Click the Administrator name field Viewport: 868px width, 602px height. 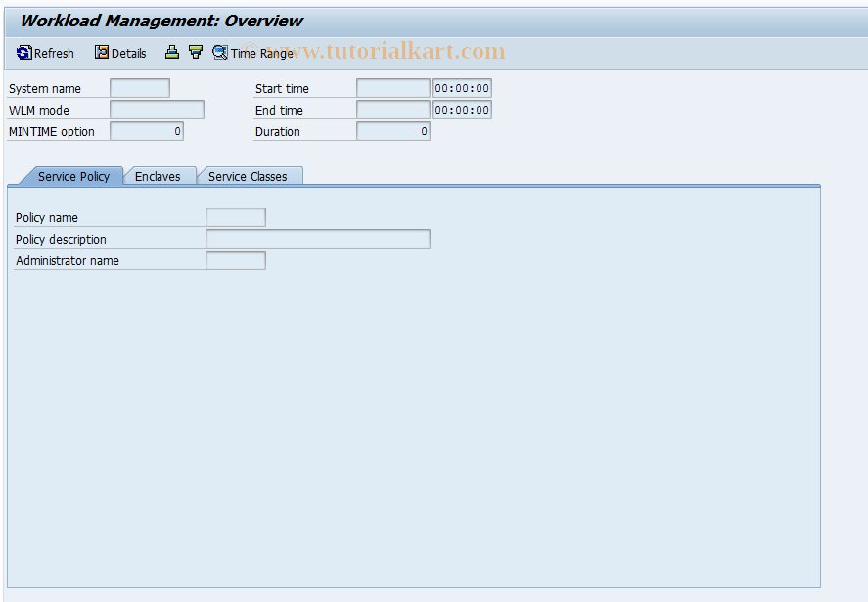click(x=235, y=259)
